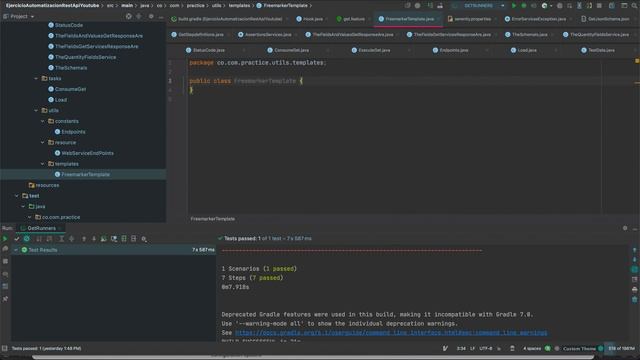
Task: Open Project view dropdown
Action: 19,16
